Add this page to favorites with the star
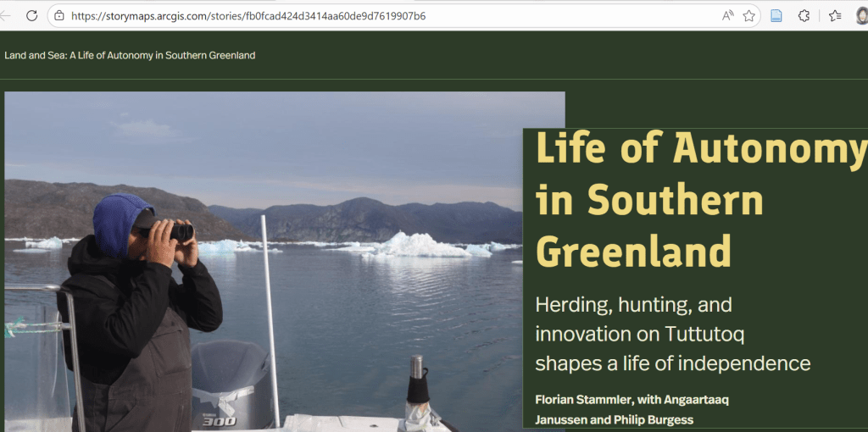Screen dimensions: 868x432 [748, 15]
